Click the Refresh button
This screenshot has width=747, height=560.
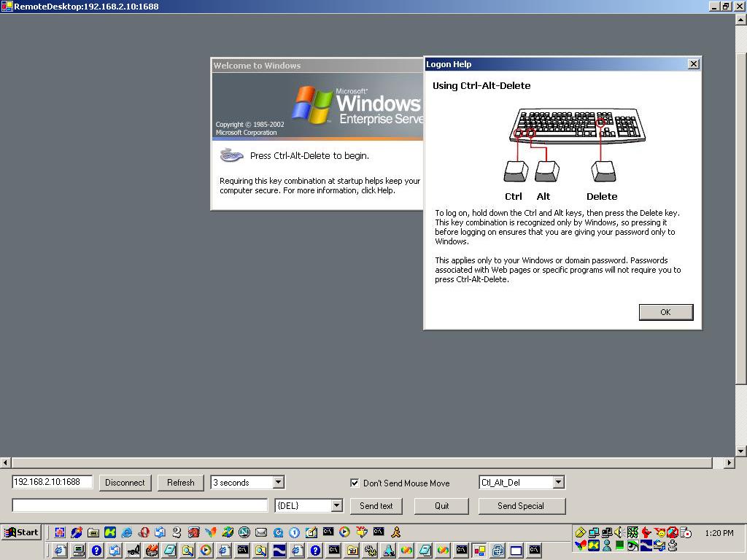pyautogui.click(x=181, y=483)
